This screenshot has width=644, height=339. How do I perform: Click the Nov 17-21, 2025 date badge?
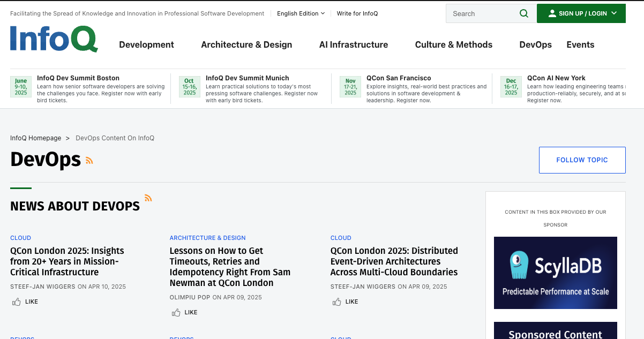[x=350, y=87]
